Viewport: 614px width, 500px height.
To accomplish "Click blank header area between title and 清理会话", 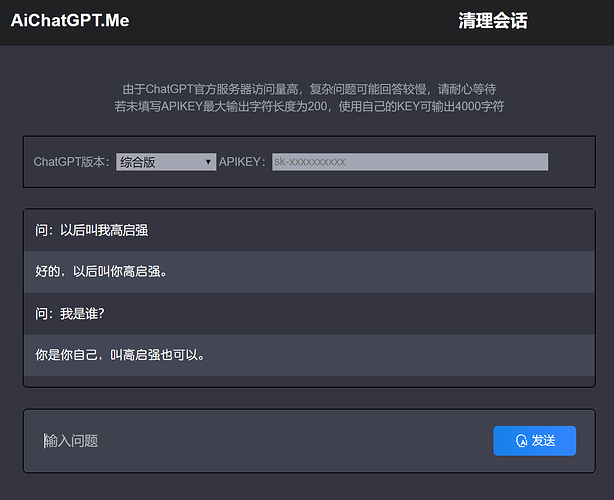I will (x=290, y=21).
